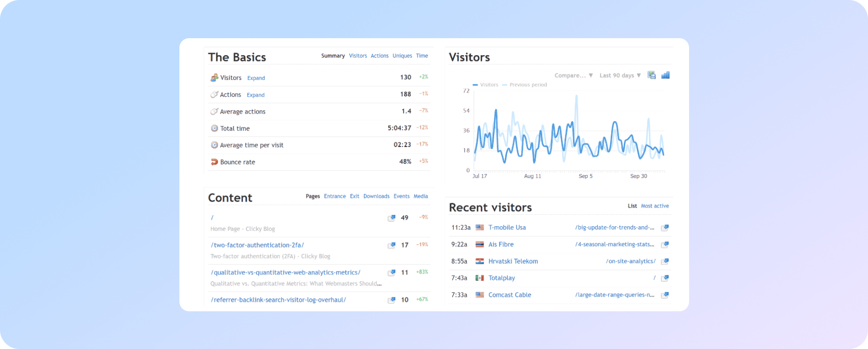
Task: Click the US flag next to Comcast Cable
Action: tap(480, 294)
